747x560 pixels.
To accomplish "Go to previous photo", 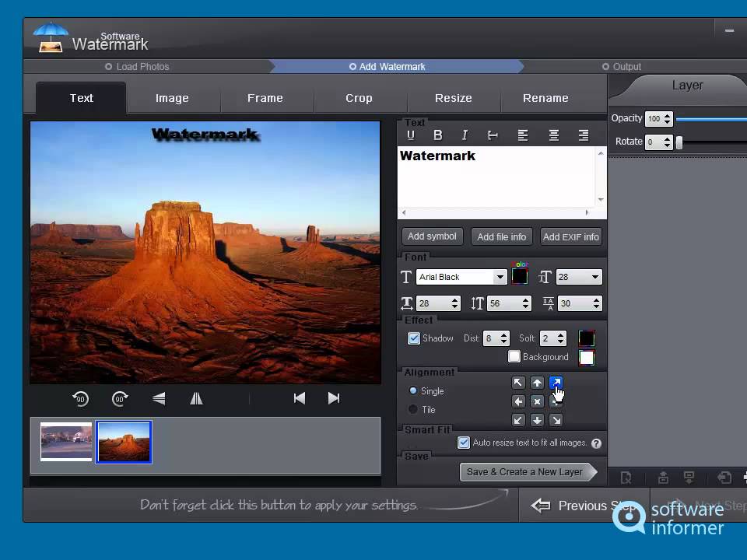I will coord(299,398).
